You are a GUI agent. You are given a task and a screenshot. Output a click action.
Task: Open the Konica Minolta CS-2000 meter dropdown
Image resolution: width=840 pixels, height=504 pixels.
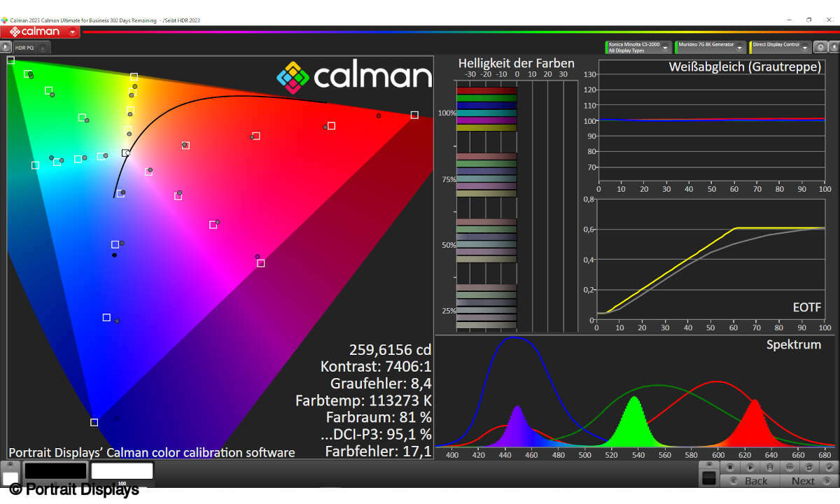(x=666, y=48)
